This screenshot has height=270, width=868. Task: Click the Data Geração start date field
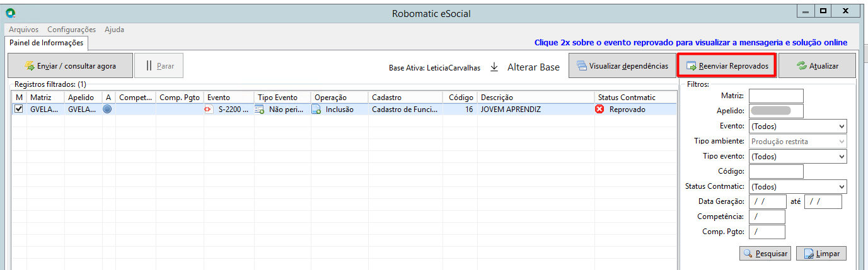(x=767, y=202)
